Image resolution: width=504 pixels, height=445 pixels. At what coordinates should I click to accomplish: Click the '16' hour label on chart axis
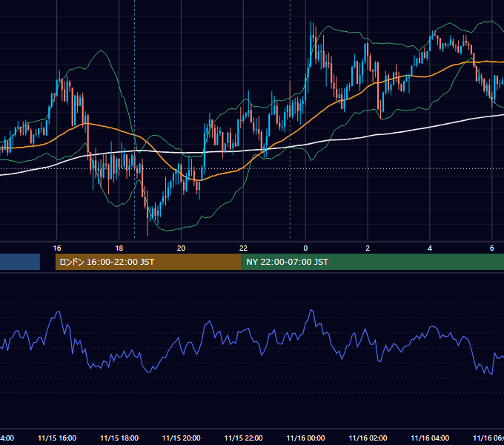[x=57, y=248]
